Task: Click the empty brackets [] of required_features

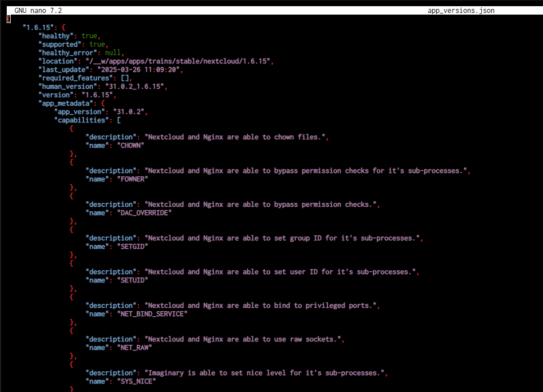Action: [x=125, y=78]
